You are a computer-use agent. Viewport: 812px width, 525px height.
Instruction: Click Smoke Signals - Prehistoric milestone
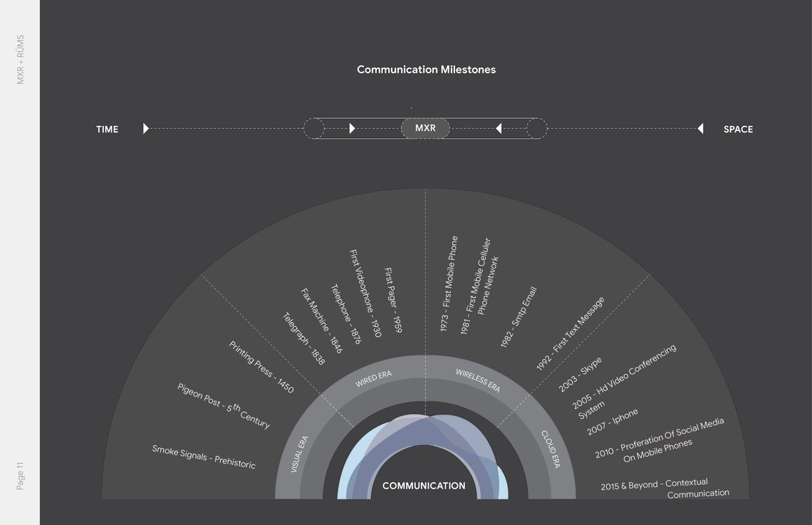point(204,457)
